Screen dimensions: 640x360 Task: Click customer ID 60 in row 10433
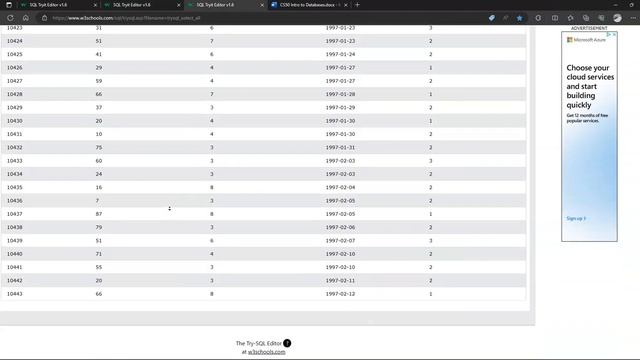[99, 161]
